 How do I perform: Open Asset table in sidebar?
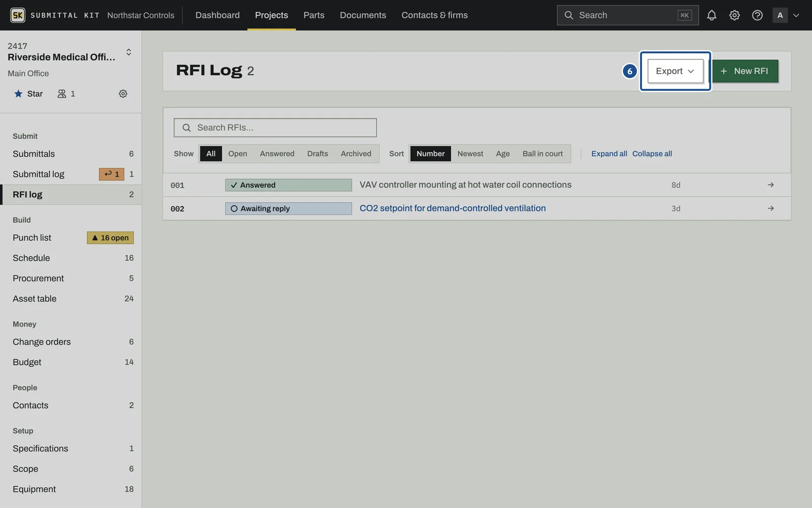[71, 299]
